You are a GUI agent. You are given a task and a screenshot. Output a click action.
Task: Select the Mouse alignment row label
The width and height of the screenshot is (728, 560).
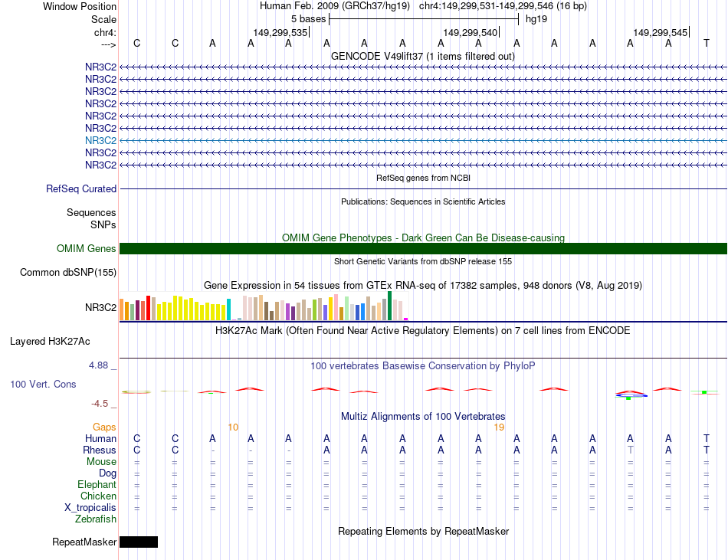(101, 462)
